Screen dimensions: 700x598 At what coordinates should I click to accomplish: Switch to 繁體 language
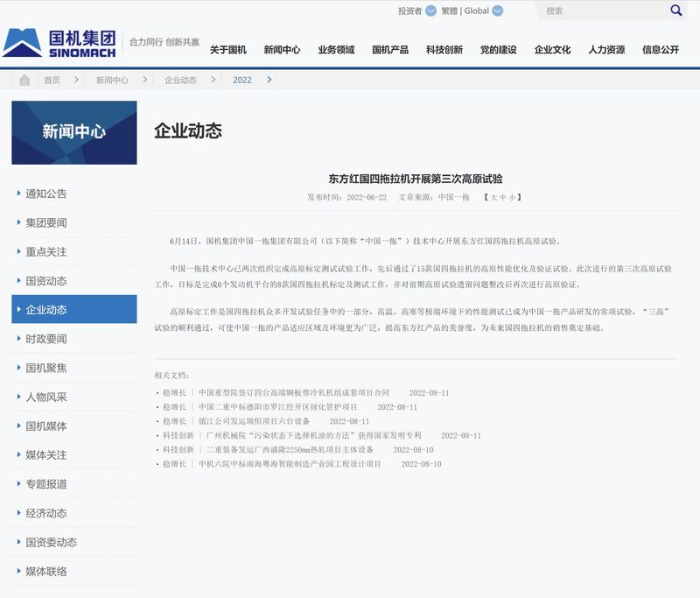[450, 11]
